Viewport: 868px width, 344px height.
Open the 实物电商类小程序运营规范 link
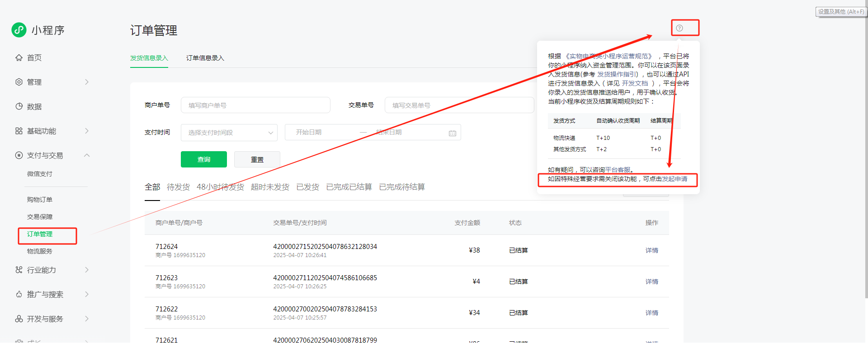click(609, 56)
